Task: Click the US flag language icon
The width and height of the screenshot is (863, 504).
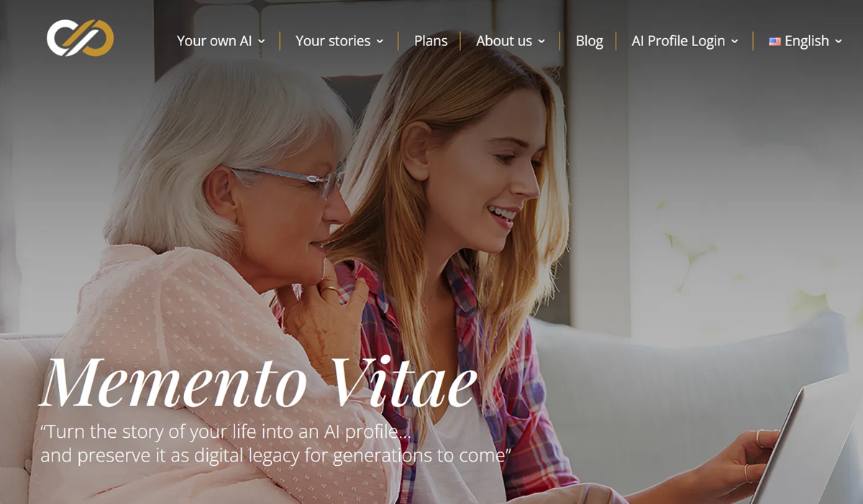Action: (775, 42)
